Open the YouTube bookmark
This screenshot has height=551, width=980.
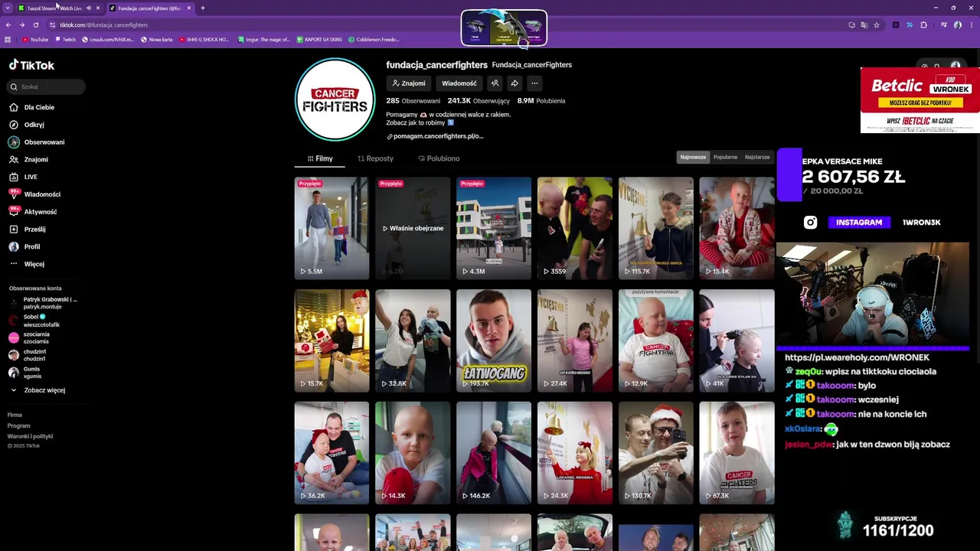35,39
